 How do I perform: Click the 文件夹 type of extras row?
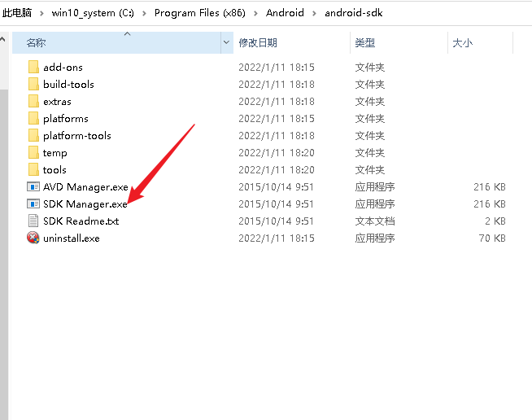tap(370, 101)
